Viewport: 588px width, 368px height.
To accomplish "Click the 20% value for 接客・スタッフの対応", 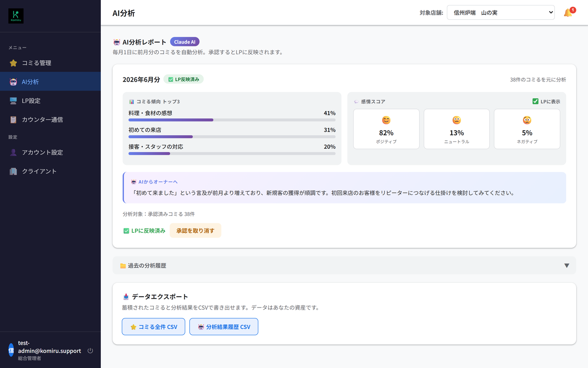I will [x=330, y=147].
